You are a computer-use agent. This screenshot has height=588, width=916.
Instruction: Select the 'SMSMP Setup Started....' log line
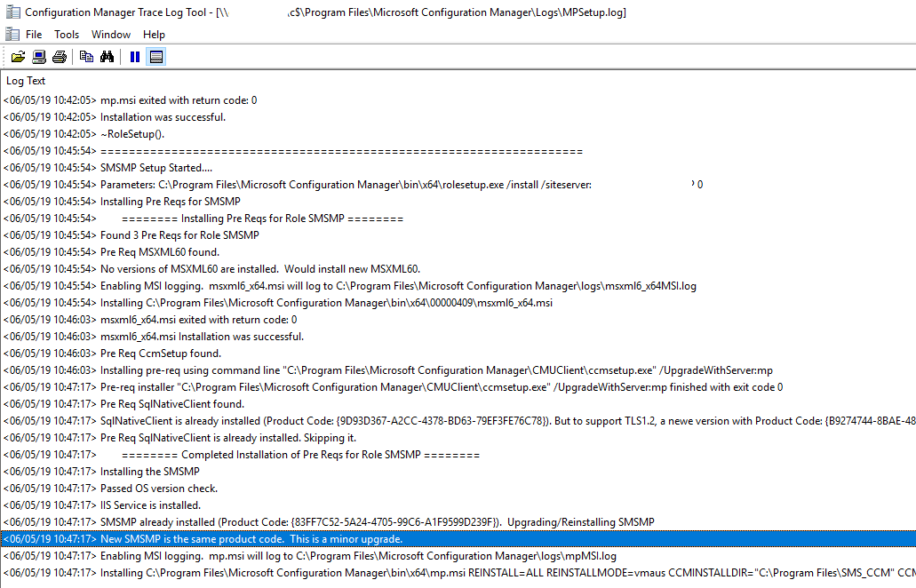click(x=156, y=168)
